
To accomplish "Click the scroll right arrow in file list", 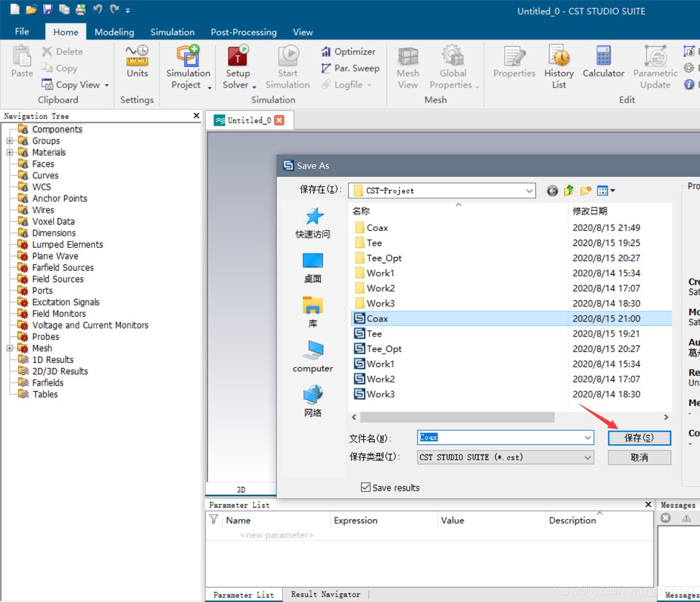I will pyautogui.click(x=666, y=417).
